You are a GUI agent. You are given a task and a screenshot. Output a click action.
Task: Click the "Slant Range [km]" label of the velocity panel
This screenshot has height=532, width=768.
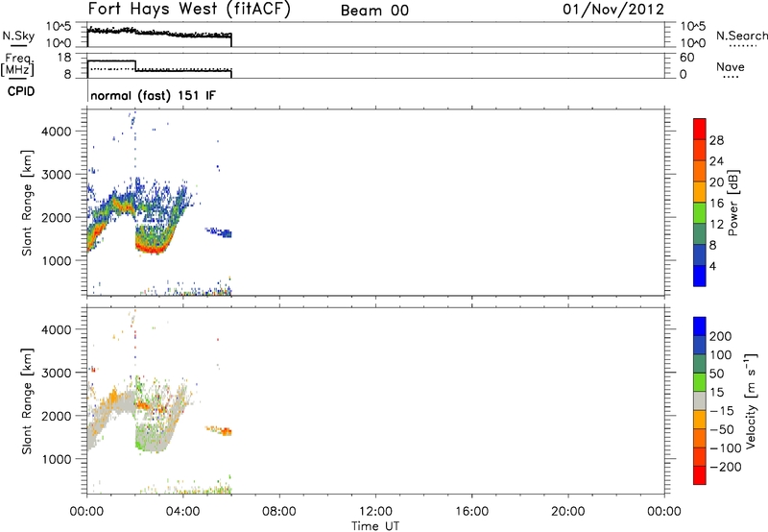(27, 401)
